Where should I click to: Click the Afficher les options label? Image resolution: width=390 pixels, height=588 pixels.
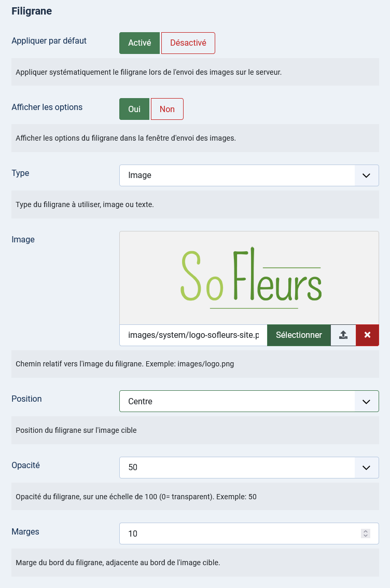click(x=47, y=107)
